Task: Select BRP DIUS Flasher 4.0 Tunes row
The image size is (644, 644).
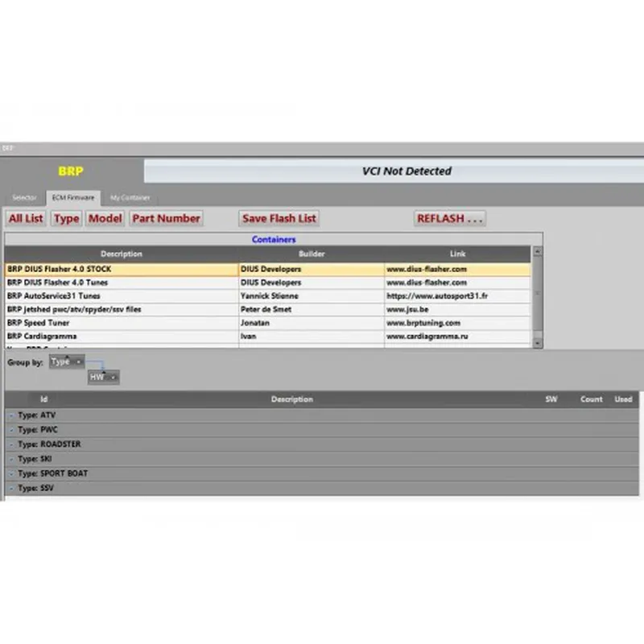Action: pos(121,283)
